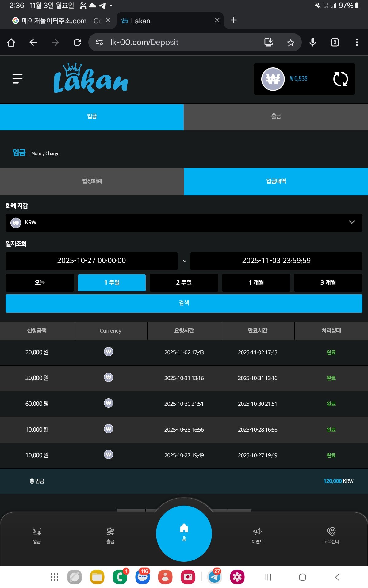The width and height of the screenshot is (368, 588).
Task: Open customer center from bottom bar
Action: pyautogui.click(x=331, y=535)
